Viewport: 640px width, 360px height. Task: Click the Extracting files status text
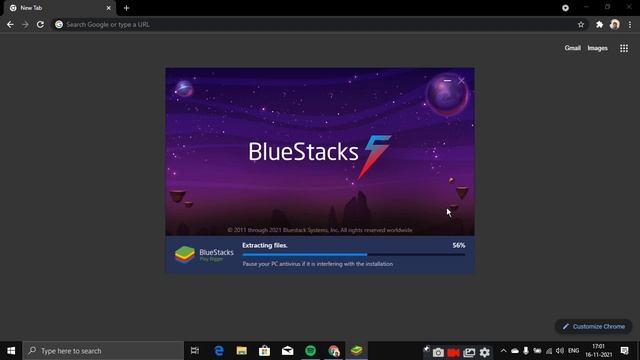pyautogui.click(x=265, y=245)
